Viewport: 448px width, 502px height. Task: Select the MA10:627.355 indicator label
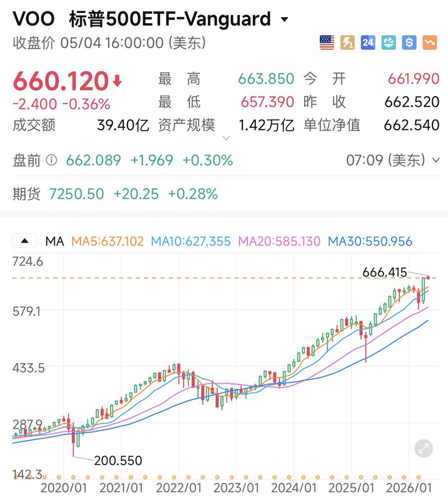tap(191, 241)
